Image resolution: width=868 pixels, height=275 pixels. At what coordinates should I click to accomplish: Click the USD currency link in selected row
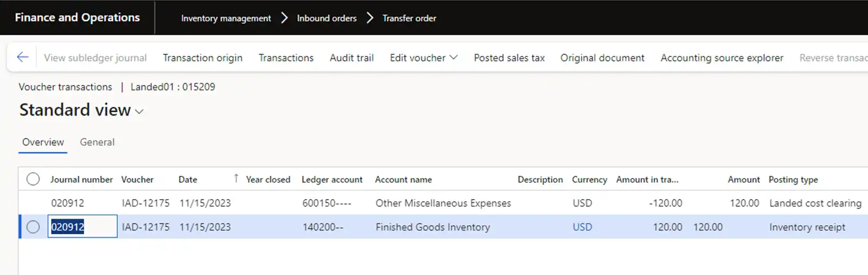click(x=582, y=227)
